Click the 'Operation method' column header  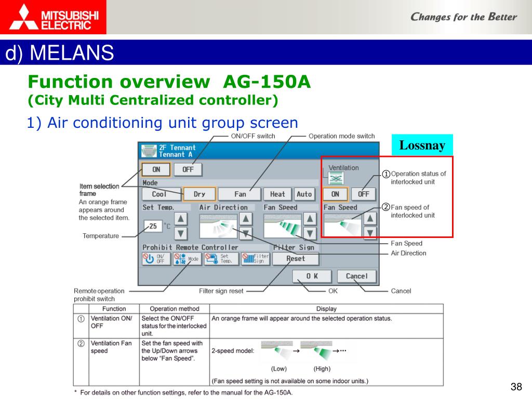[x=175, y=309]
